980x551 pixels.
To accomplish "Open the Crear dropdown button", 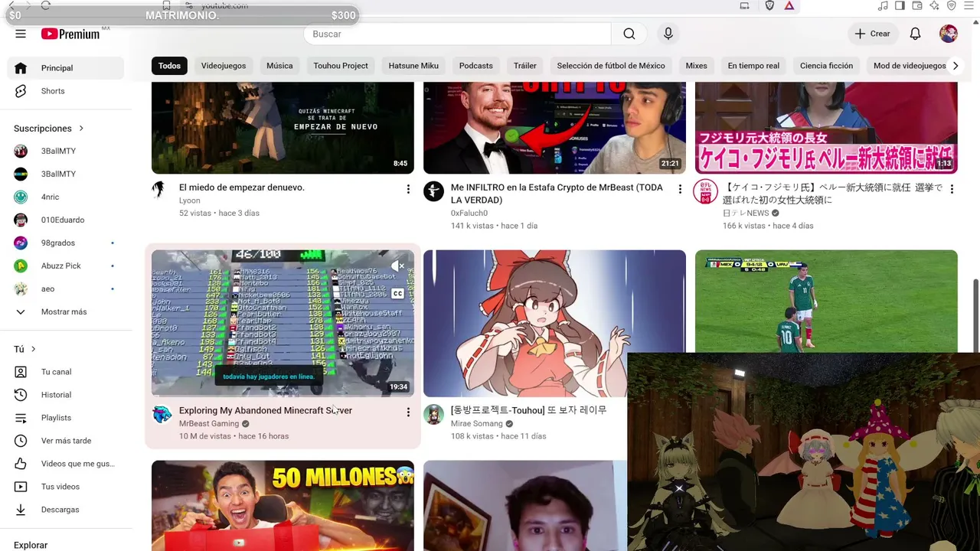I will tap(872, 34).
